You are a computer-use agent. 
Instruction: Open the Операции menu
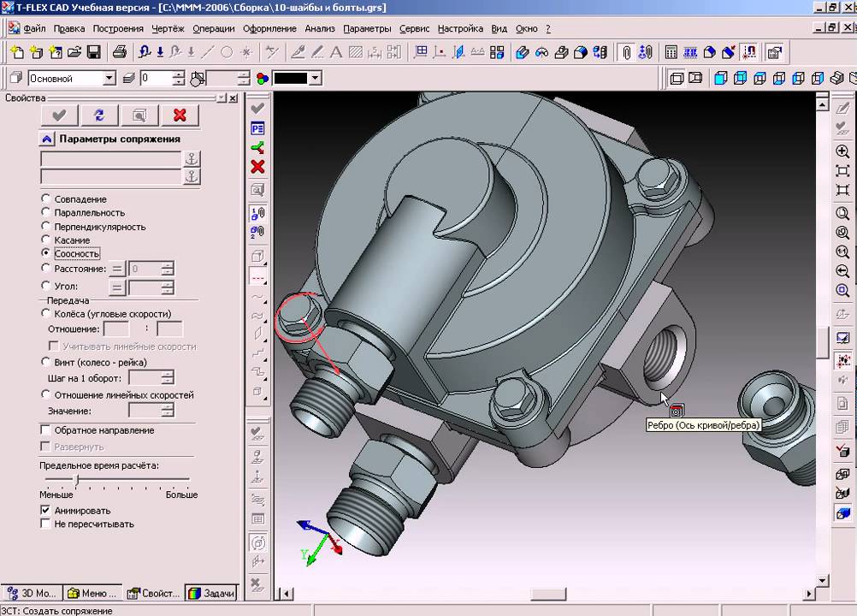(214, 28)
